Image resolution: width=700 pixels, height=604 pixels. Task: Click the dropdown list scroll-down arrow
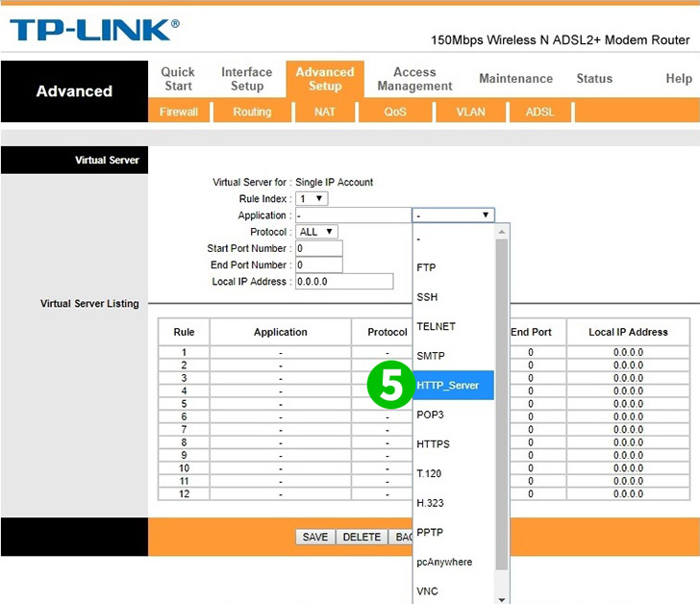(x=502, y=599)
